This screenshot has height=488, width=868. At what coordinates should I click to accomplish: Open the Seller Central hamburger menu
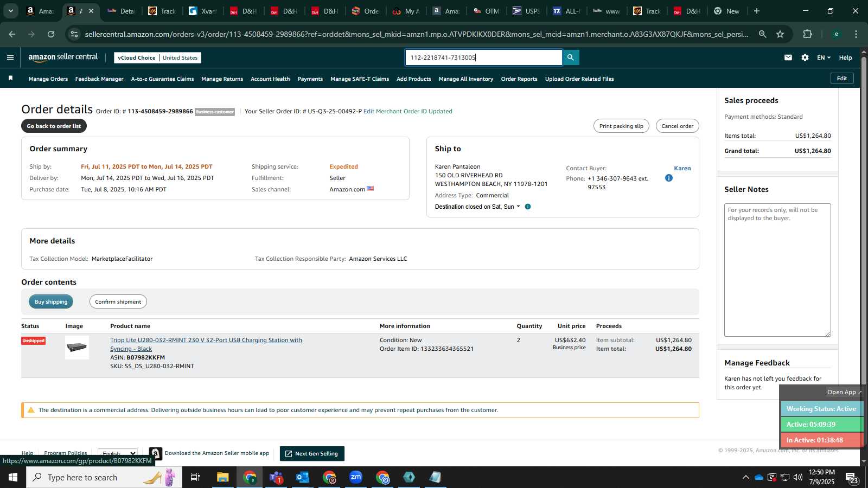[10, 57]
